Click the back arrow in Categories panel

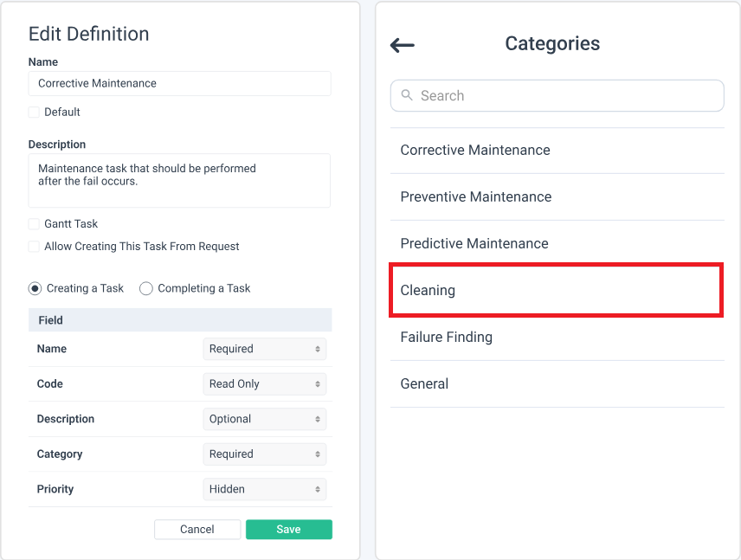pyautogui.click(x=403, y=46)
